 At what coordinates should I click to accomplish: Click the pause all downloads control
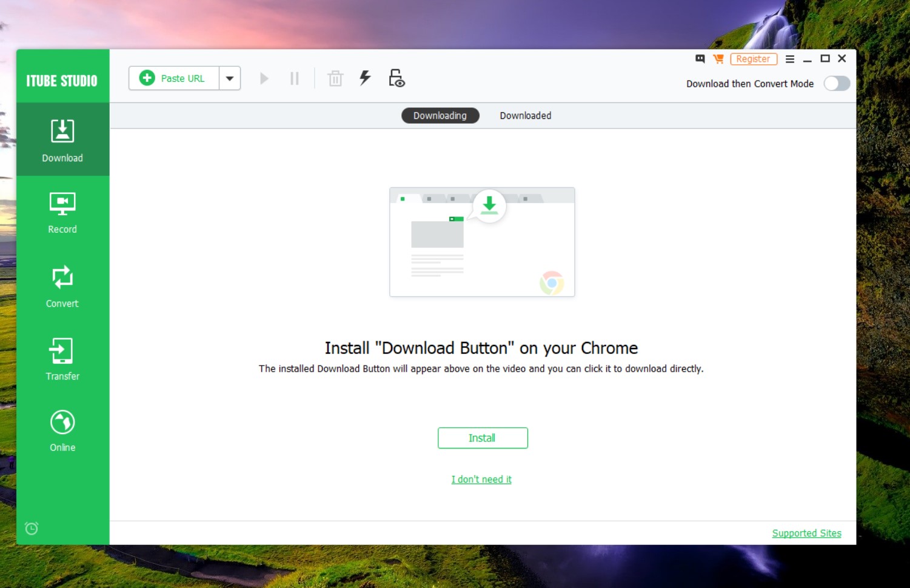tap(295, 78)
